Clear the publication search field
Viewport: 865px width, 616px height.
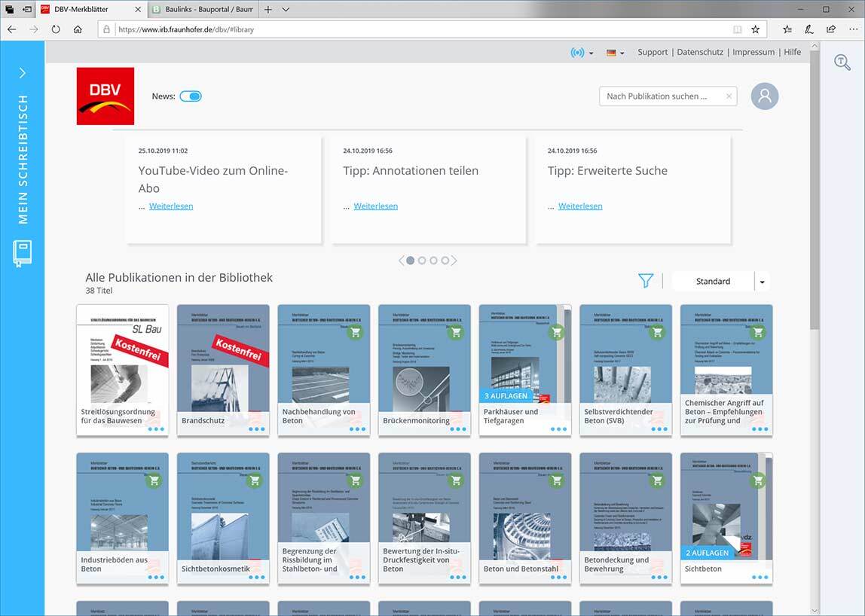[x=729, y=96]
